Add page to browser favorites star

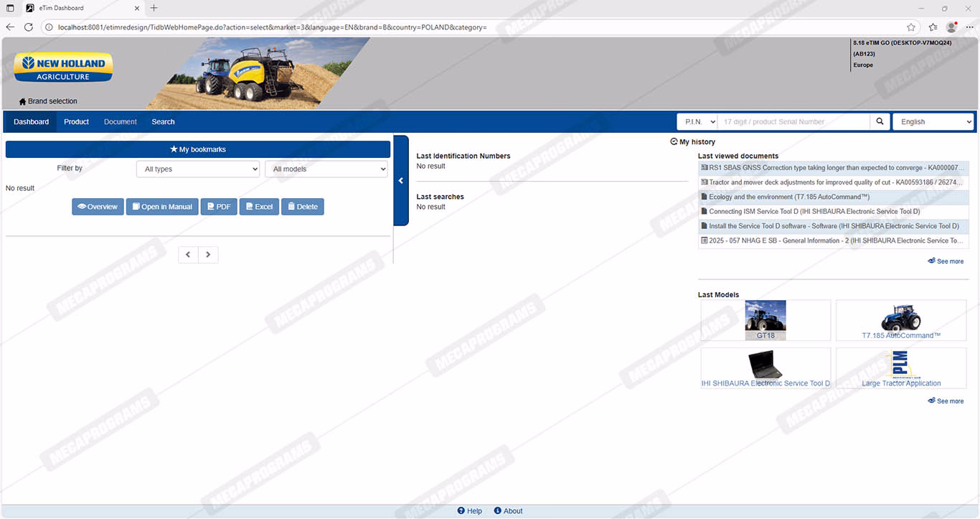910,27
